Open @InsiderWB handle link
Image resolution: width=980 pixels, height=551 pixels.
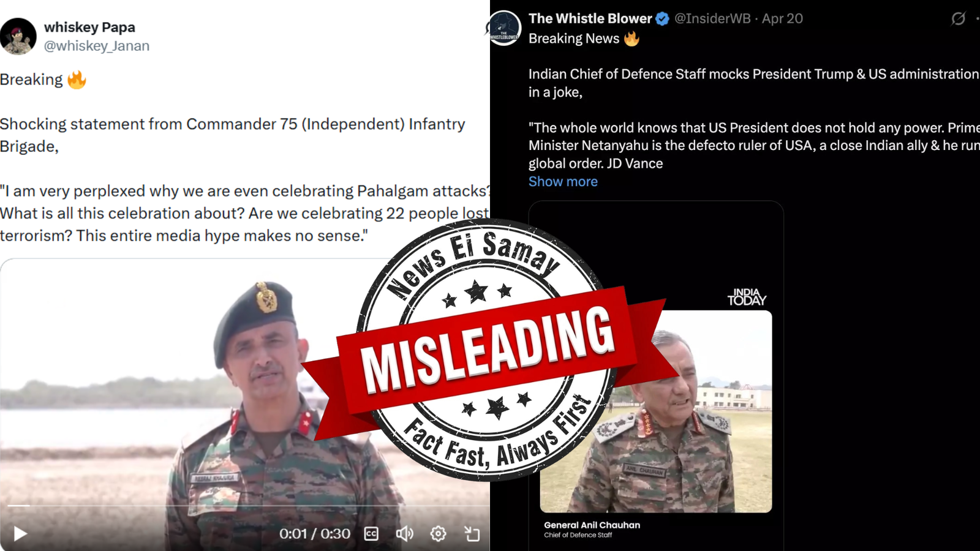712,19
